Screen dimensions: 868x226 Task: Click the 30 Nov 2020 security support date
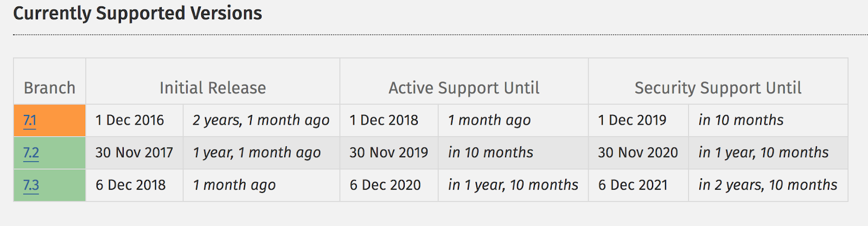point(638,153)
